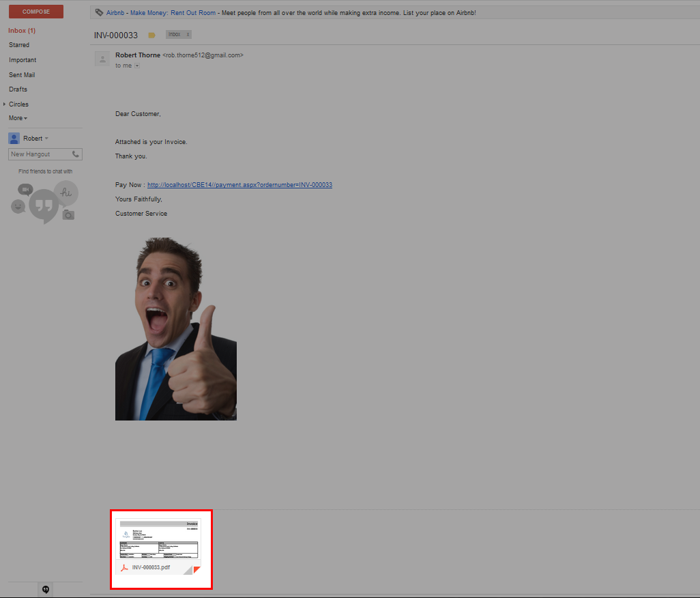Open the Pay Now payment link
Viewport: 700px width, 598px height.
point(239,185)
